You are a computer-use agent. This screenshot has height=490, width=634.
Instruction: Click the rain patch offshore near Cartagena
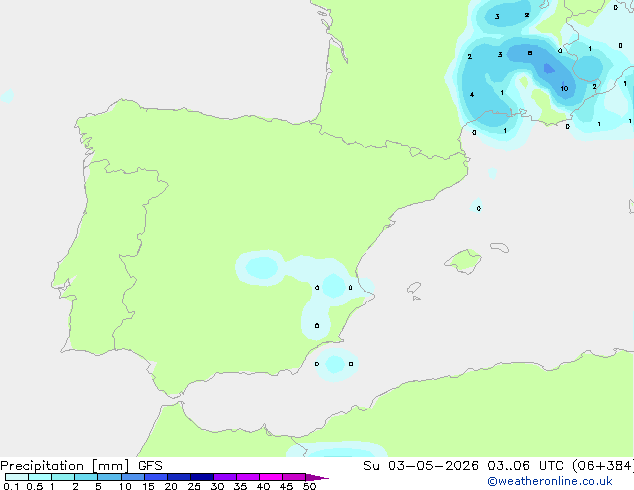click(335, 364)
